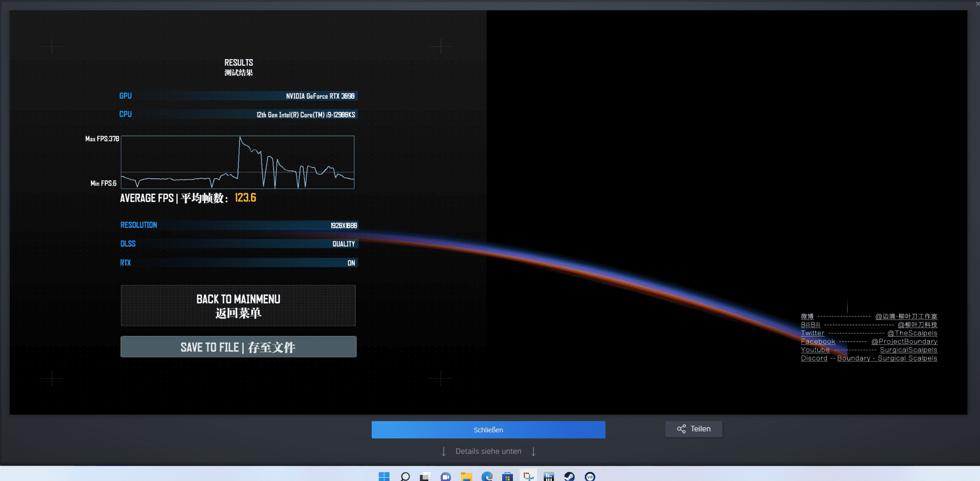
Task: Open the BiliBili link
Action: coord(810,325)
